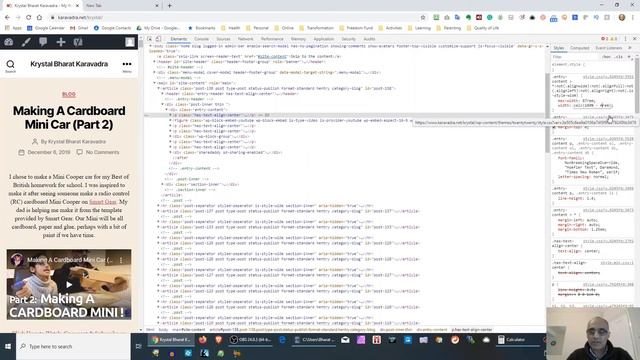
Task: Go back using the browser back arrow
Action: 7,18
